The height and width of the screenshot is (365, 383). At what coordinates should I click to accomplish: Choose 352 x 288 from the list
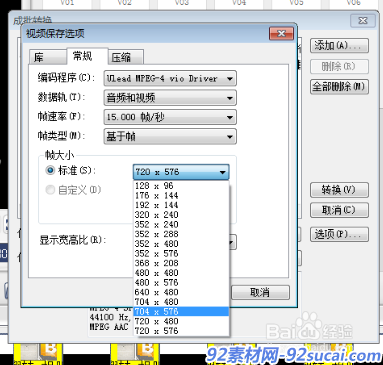181,234
